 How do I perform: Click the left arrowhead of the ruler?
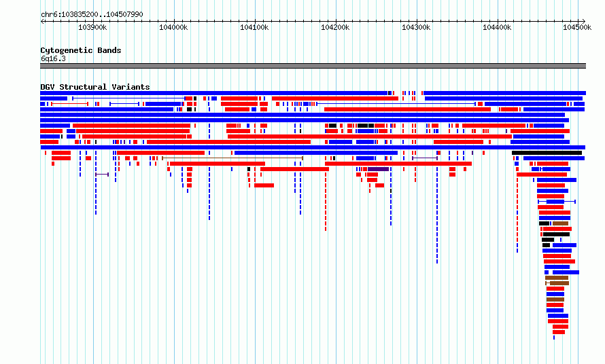pos(42,21)
